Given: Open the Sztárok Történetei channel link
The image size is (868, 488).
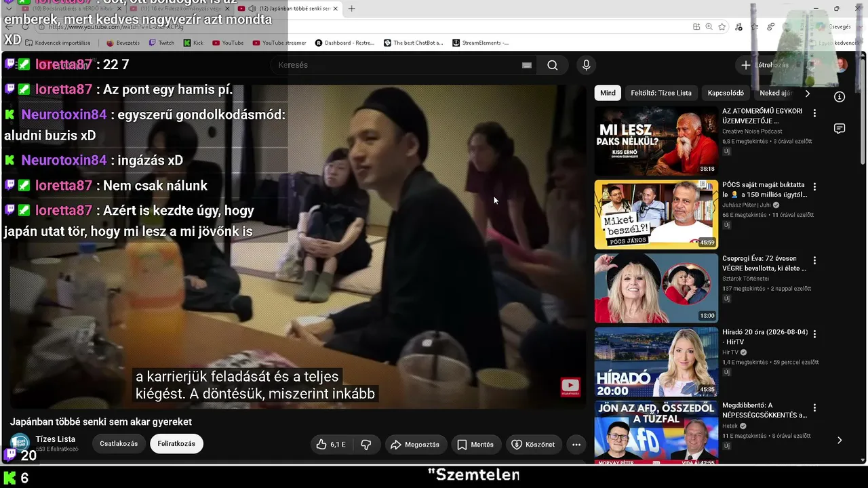Looking at the screenshot, I should pos(745,279).
